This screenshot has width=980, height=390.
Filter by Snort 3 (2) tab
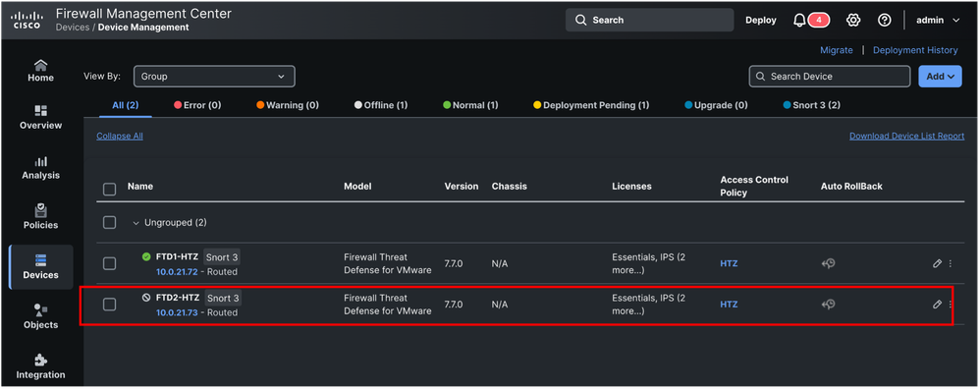(811, 105)
